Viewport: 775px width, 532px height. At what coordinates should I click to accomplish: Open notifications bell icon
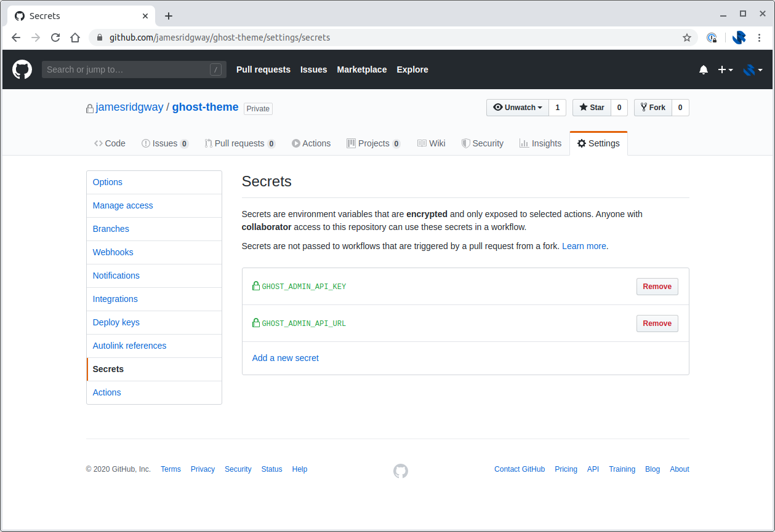[x=704, y=70]
